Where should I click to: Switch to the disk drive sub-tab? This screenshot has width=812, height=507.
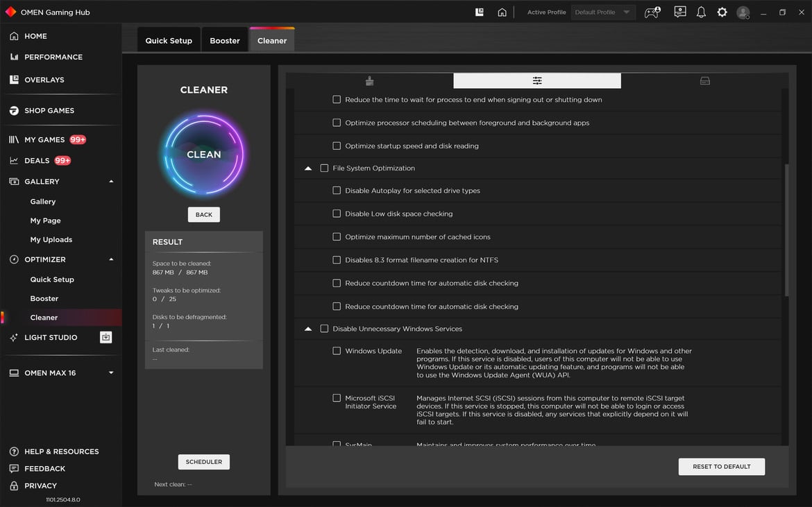click(705, 80)
